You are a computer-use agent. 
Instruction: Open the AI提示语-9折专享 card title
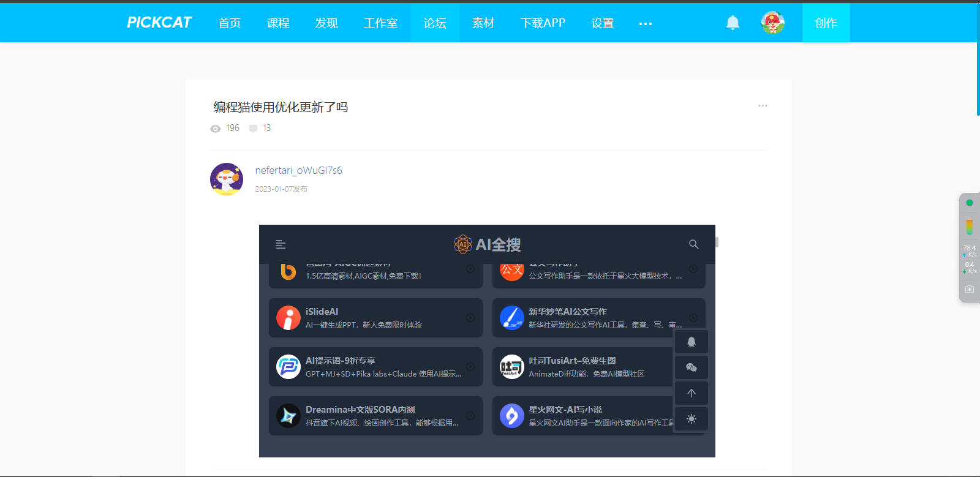[x=341, y=361]
